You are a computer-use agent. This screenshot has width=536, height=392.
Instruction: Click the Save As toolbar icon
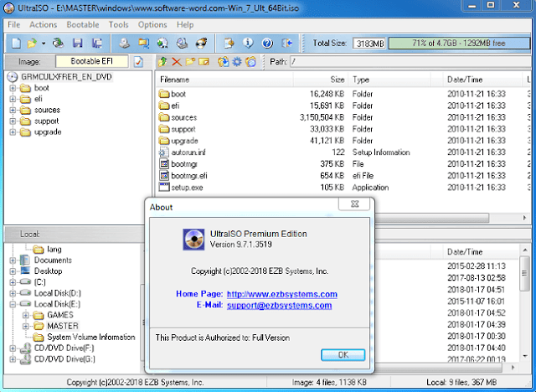[97, 43]
